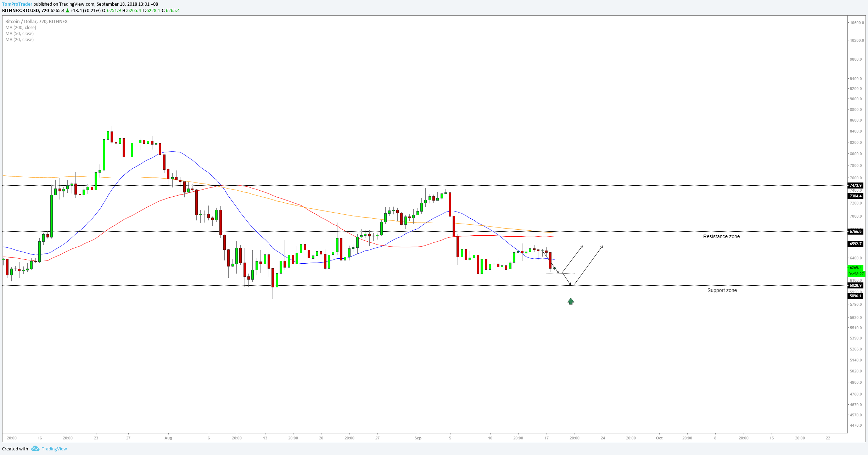Image resolution: width=868 pixels, height=455 pixels.
Task: Click the H:6265.4 high value in header
Action: (131, 11)
